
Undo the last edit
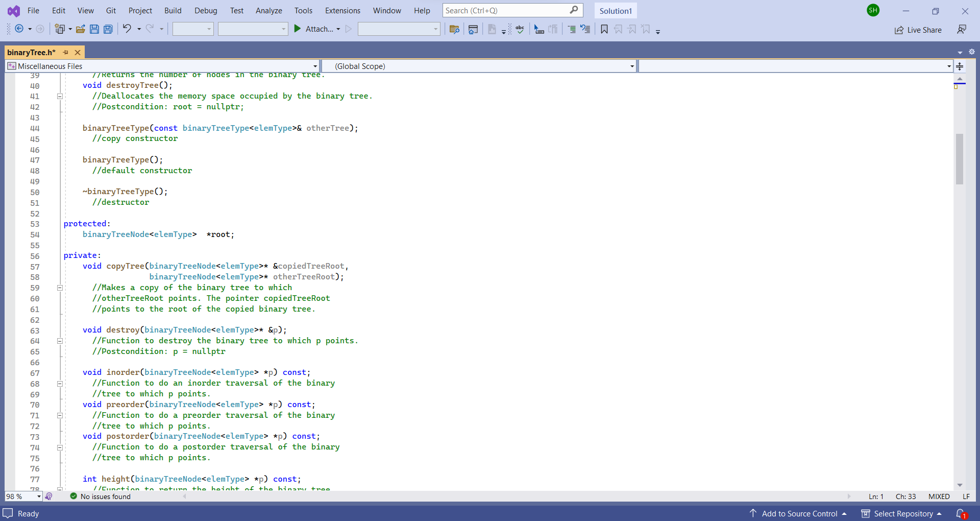coord(127,29)
